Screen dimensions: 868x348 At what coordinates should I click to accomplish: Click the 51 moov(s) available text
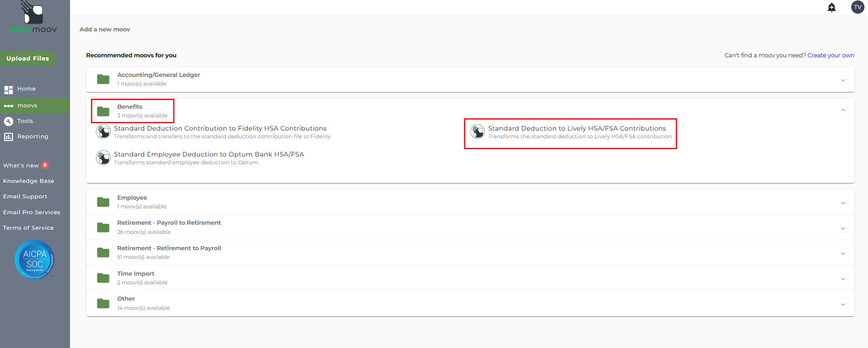tap(143, 257)
